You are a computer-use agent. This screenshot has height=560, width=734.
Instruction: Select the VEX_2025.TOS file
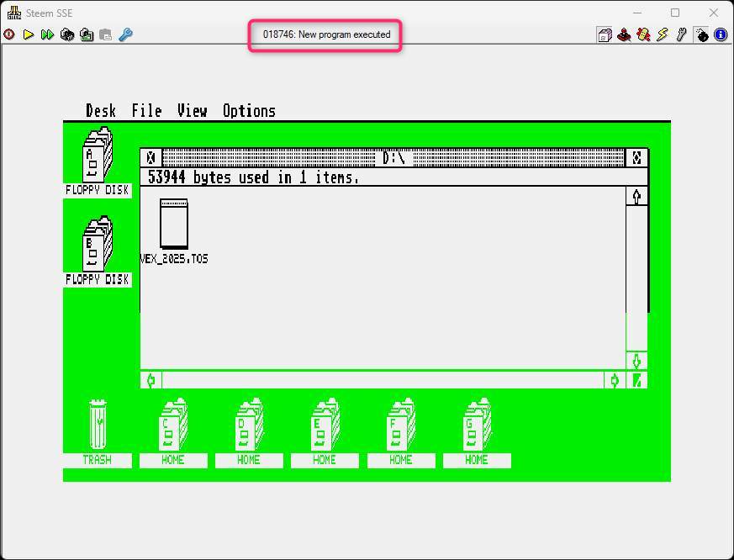coord(174,225)
